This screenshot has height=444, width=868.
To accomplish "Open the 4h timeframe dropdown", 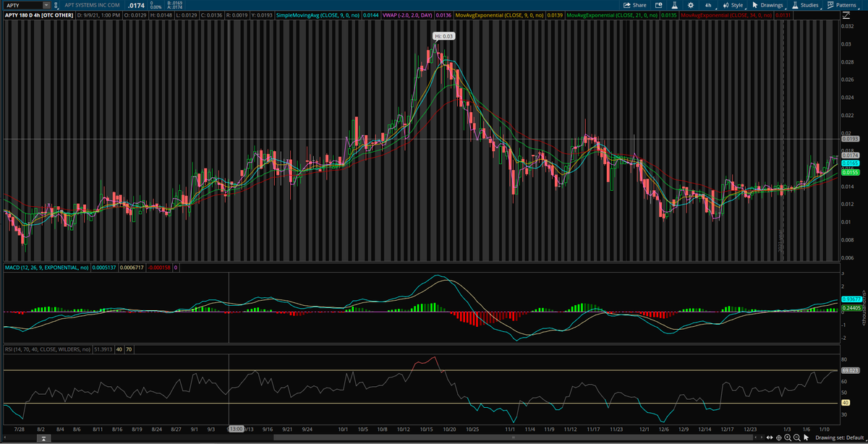I will point(708,5).
